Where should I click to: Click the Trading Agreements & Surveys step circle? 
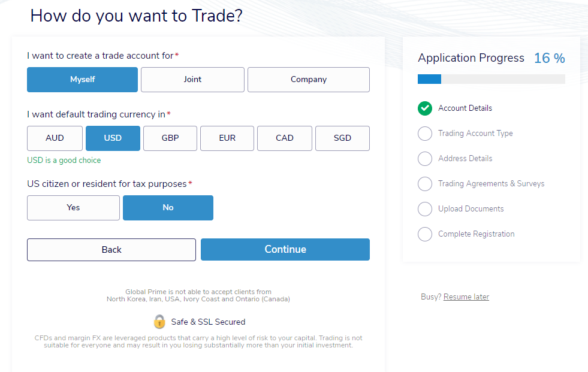425,183
